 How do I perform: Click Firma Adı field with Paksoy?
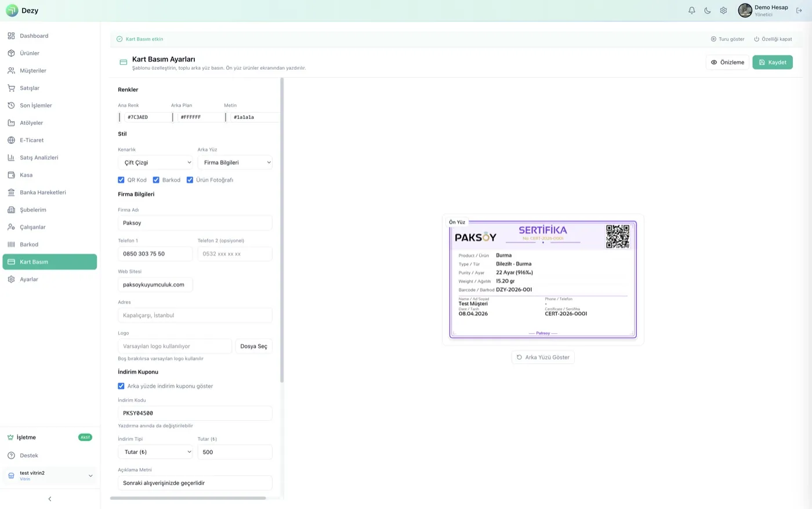tap(195, 223)
